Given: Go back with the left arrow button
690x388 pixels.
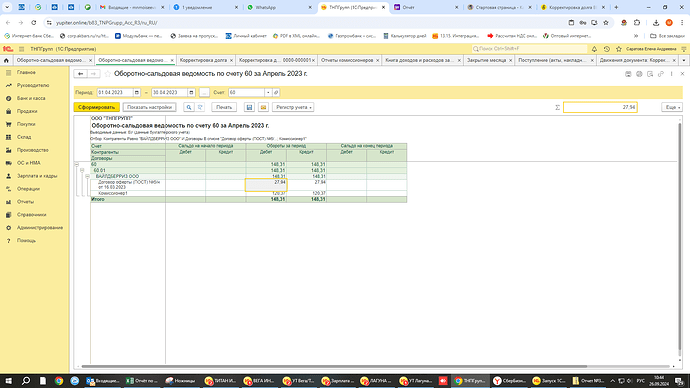Looking at the screenshot, I should [x=81, y=74].
